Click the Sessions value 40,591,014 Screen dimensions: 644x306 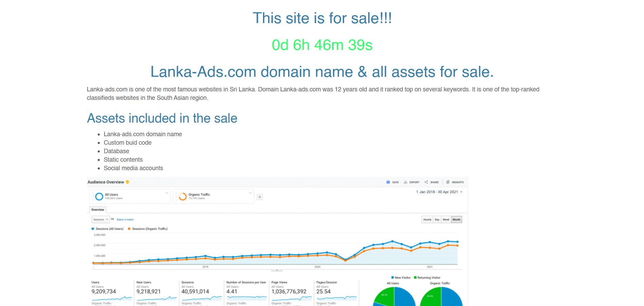pyautogui.click(x=195, y=291)
